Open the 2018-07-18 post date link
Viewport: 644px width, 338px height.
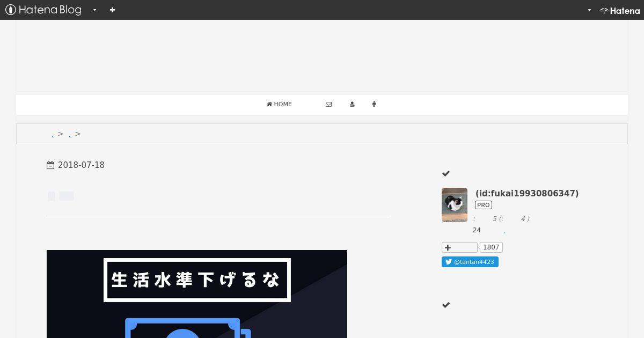(x=81, y=165)
